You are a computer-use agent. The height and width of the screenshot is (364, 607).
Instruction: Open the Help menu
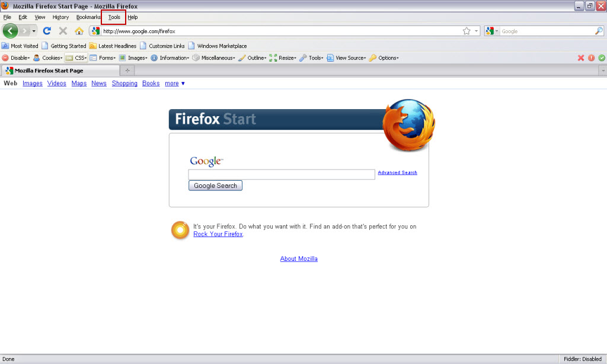pos(133,17)
